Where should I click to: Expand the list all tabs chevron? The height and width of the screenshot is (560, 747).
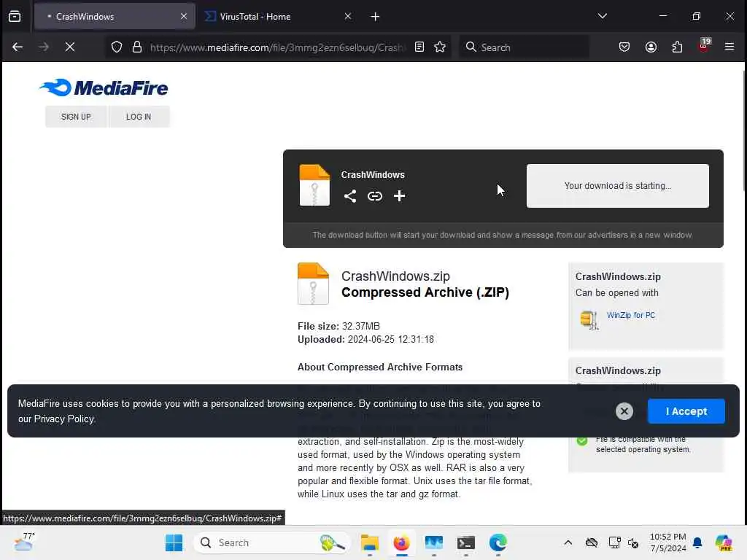tap(602, 16)
